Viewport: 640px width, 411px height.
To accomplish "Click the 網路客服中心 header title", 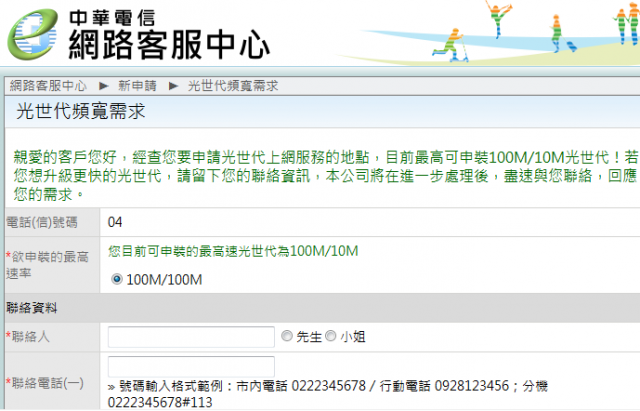I will (x=169, y=44).
